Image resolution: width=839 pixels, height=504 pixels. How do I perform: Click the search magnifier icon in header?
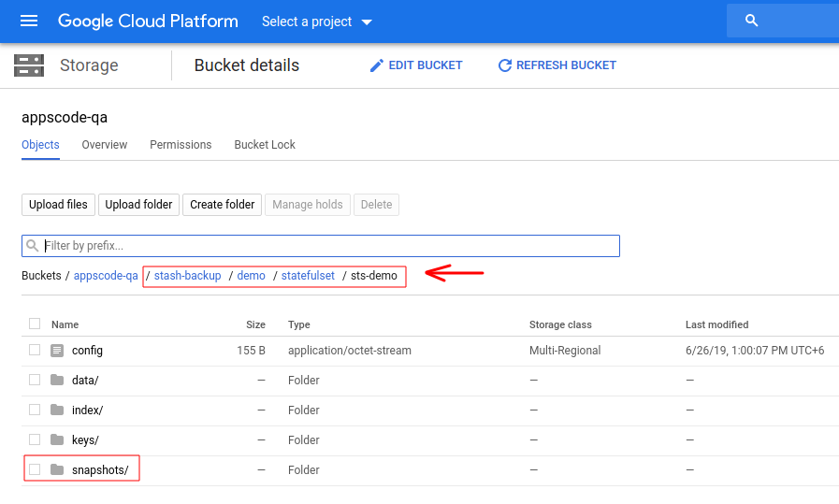coord(751,21)
